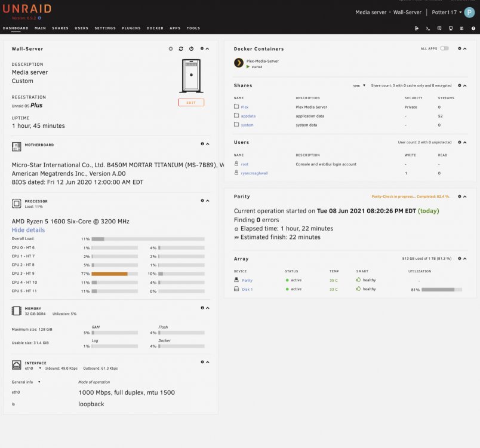Open Wall-Server panel settings gear
Viewport: 480px width, 448px height.
coord(202,48)
